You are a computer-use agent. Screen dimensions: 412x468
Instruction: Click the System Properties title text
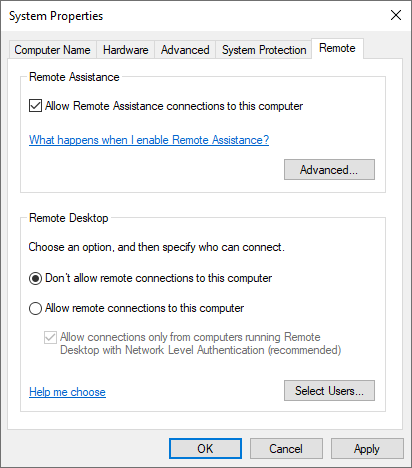[56, 16]
